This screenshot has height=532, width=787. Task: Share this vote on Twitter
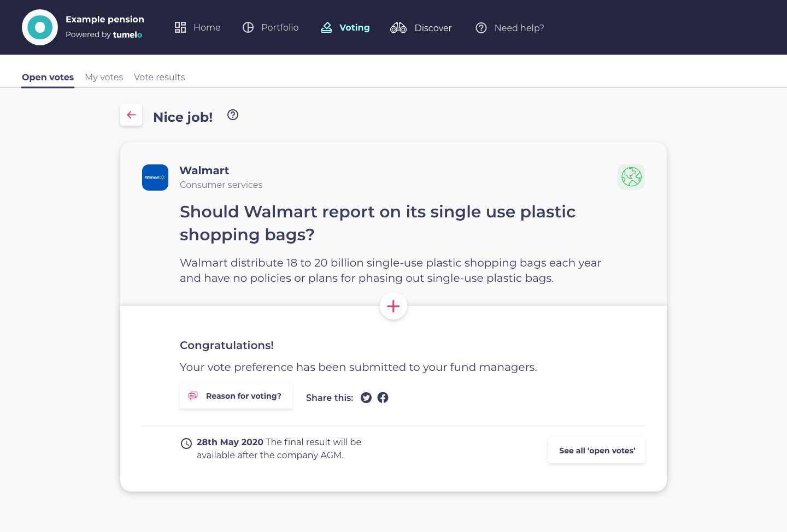(366, 398)
